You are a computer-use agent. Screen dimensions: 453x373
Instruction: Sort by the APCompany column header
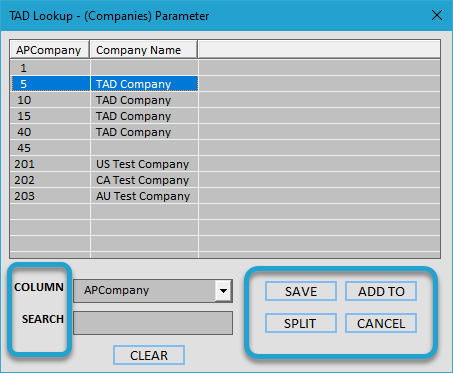point(49,50)
